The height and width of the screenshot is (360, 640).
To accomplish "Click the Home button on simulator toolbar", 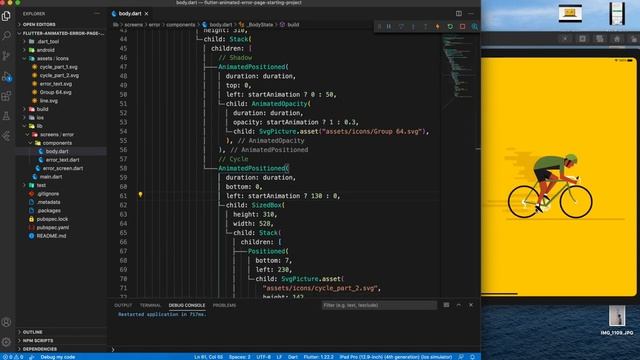I will coord(617,39).
